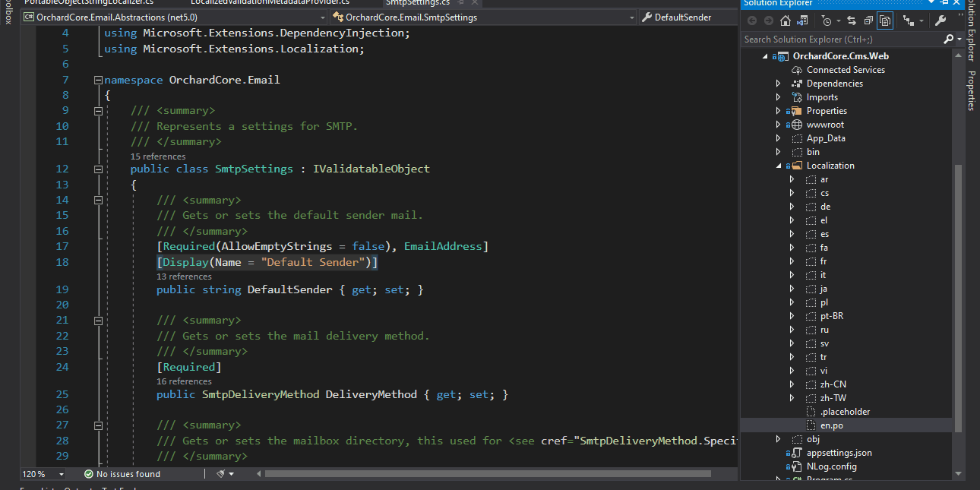Click the Connected Services cloud icon
Image resolution: width=980 pixels, height=490 pixels.
[797, 70]
